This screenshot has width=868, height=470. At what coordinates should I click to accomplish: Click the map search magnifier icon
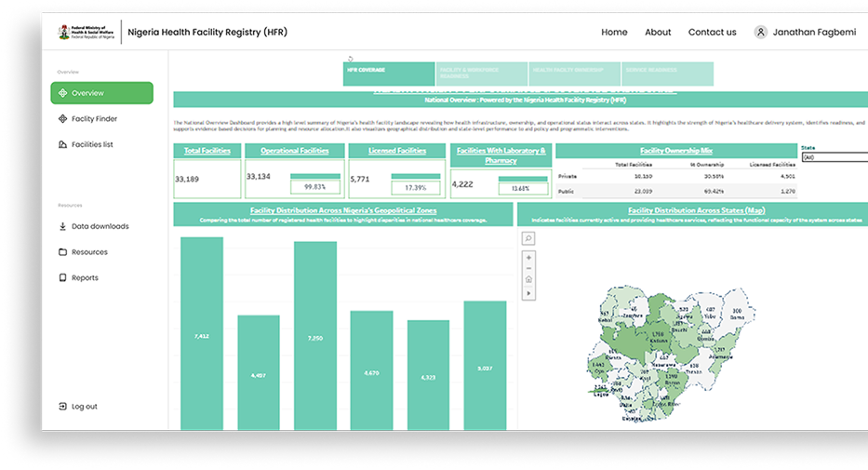pos(528,238)
